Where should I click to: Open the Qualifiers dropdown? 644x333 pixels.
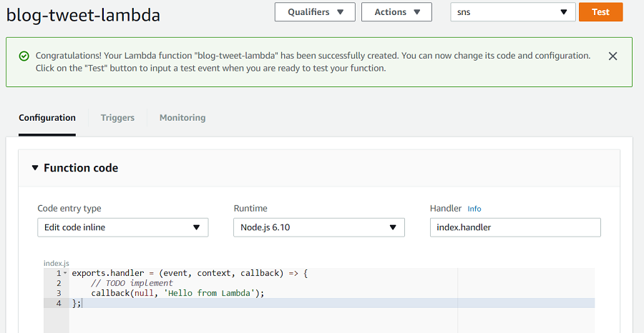[x=315, y=12]
